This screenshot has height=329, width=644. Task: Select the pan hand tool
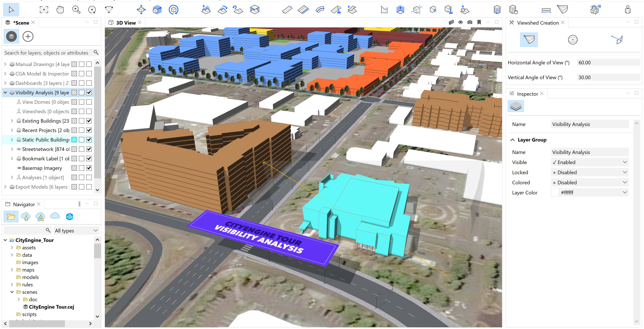[60, 10]
